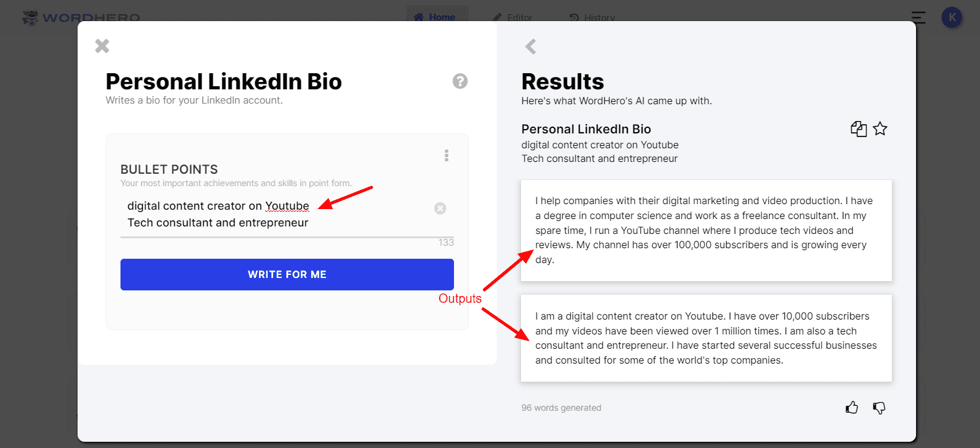This screenshot has height=448, width=980.
Task: Click the user avatar K icon
Action: (951, 17)
